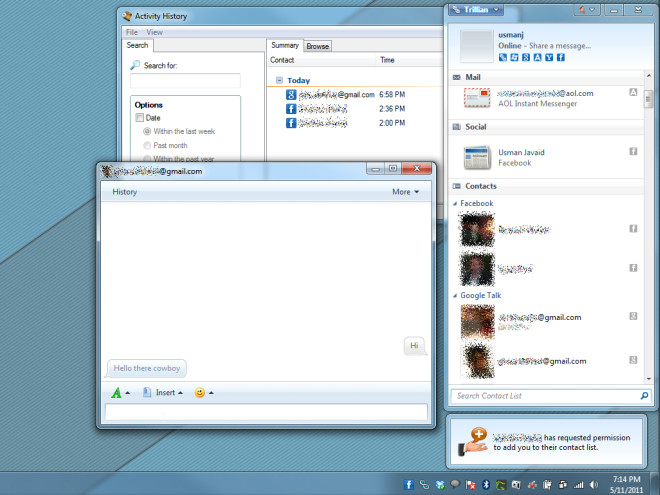Open the 2:00 PM Facebook history entry
The height and width of the screenshot is (495, 660).
click(345, 123)
